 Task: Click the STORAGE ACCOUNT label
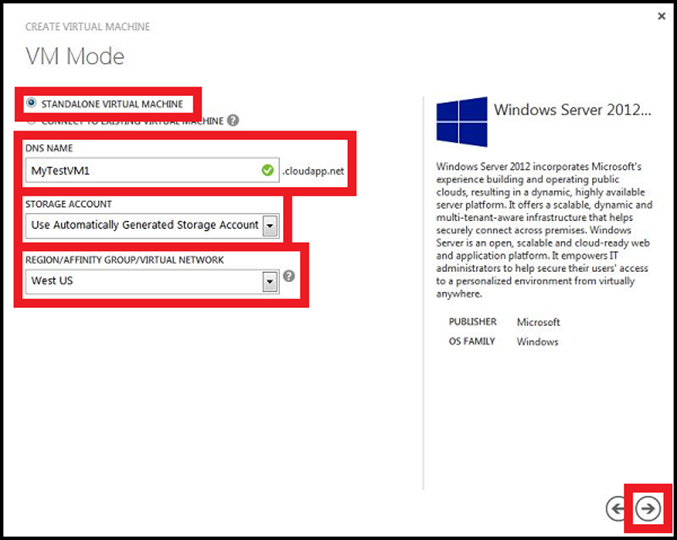pos(69,204)
